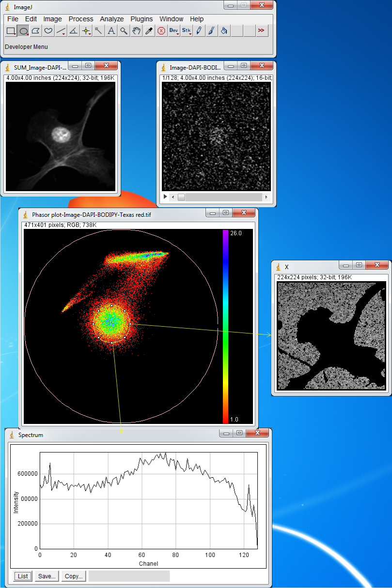
Task: Click the 26.0 color scale maximum label
Action: [x=236, y=233]
